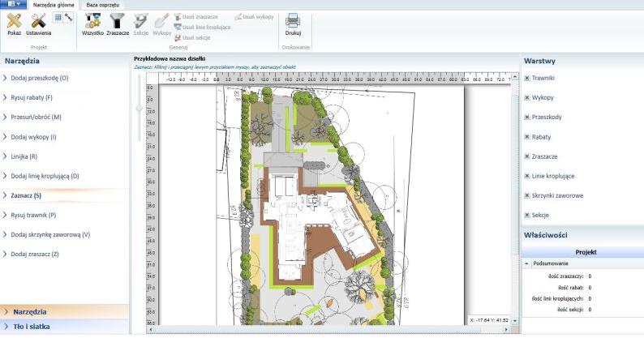Generate Zraszacze sprinklers
The height and width of the screenshot is (338, 644).
(118, 24)
